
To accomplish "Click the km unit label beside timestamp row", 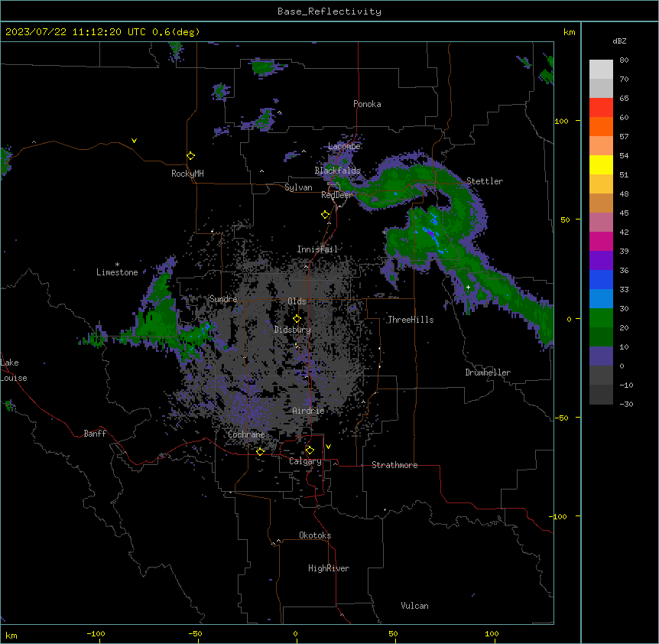I will point(569,32).
